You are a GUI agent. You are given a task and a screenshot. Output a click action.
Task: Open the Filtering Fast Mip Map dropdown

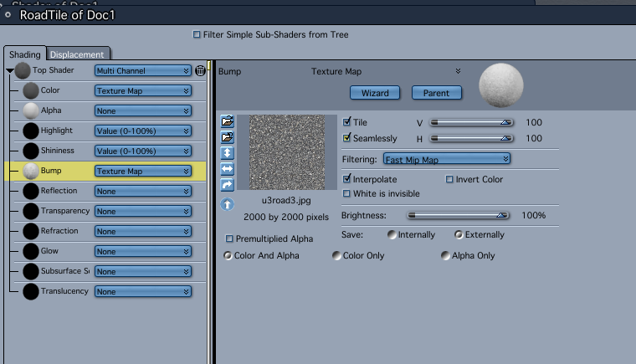(x=447, y=159)
